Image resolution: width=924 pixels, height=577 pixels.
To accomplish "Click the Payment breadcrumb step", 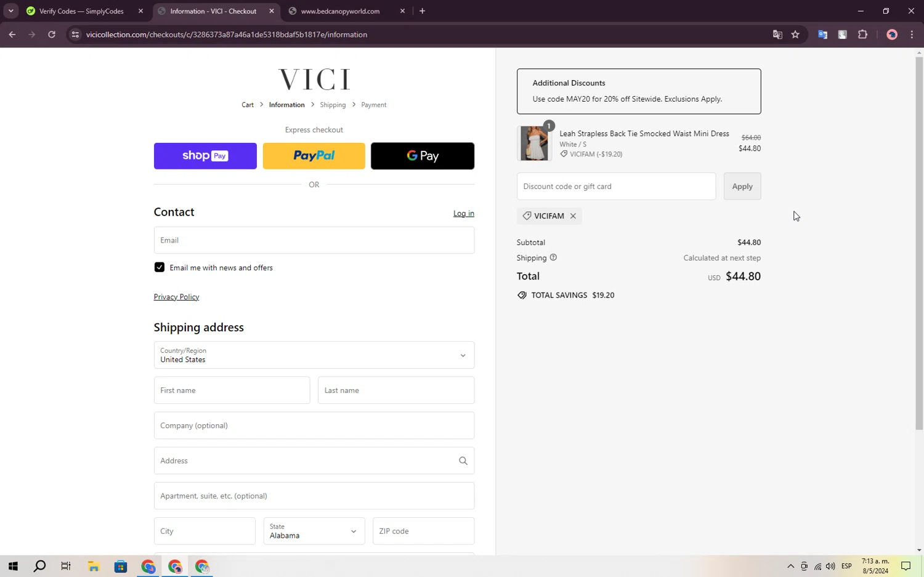I will (x=374, y=105).
